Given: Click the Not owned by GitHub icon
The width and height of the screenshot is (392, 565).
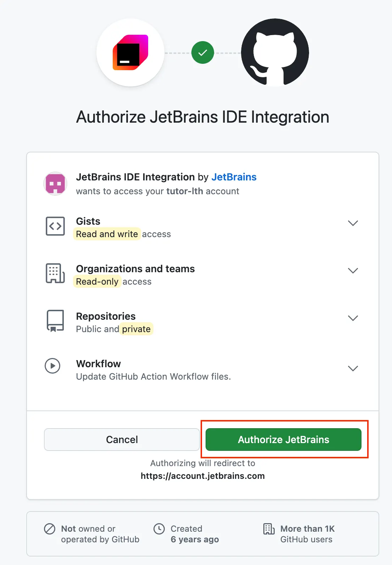Looking at the screenshot, I should click(x=50, y=529).
